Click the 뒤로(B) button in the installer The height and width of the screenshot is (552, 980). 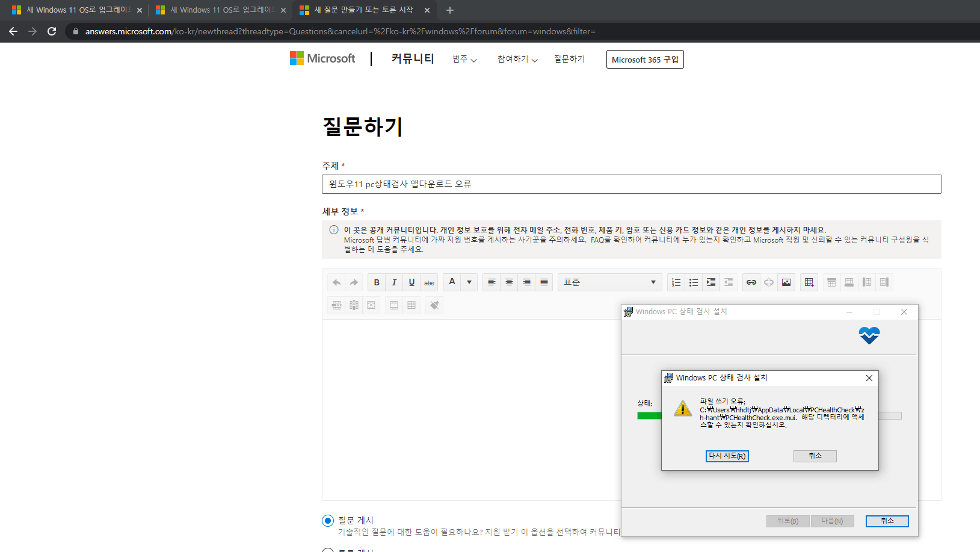click(788, 521)
